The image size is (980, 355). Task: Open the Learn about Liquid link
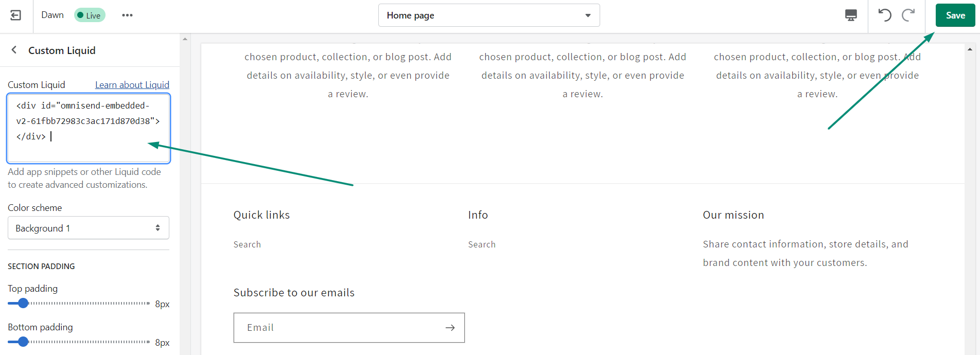tap(132, 84)
